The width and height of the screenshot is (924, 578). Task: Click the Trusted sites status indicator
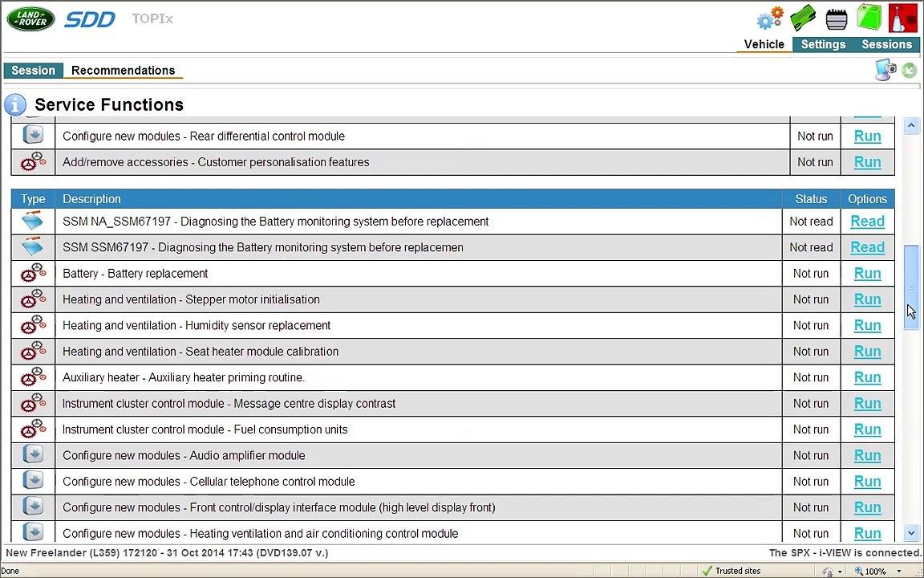click(x=731, y=571)
